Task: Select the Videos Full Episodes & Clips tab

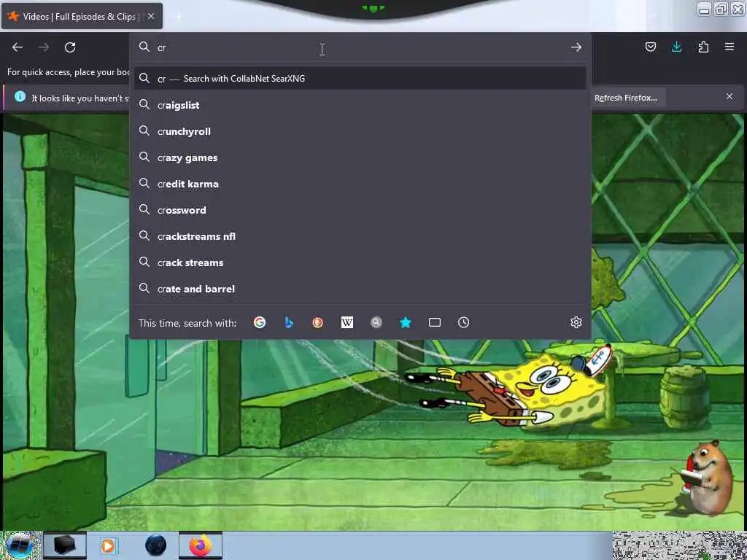Action: point(82,16)
